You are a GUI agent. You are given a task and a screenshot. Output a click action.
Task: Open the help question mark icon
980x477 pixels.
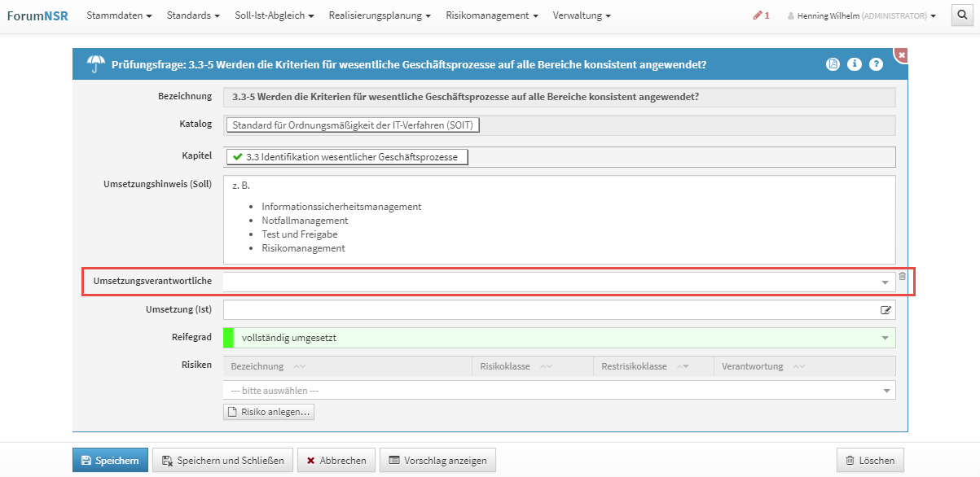tap(876, 64)
